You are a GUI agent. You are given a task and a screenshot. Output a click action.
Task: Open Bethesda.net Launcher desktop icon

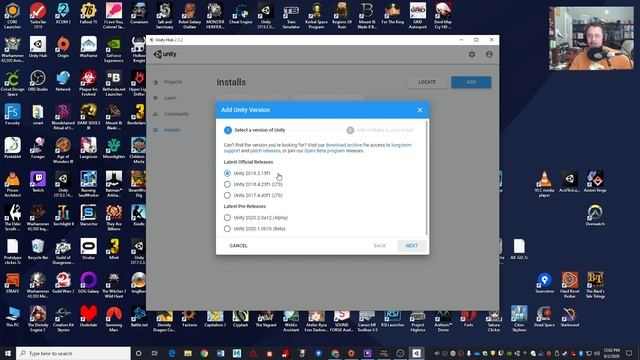tap(113, 83)
